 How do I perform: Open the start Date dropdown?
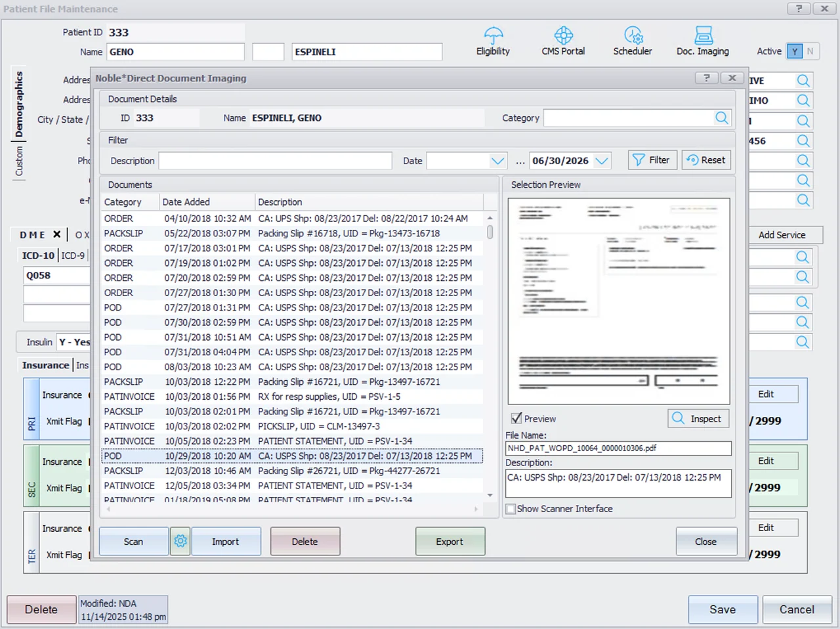[x=498, y=161]
